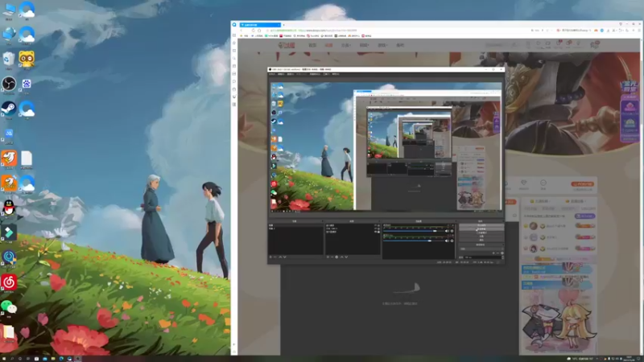
Task: Open source properties gear in Sources panel
Action: [336, 257]
